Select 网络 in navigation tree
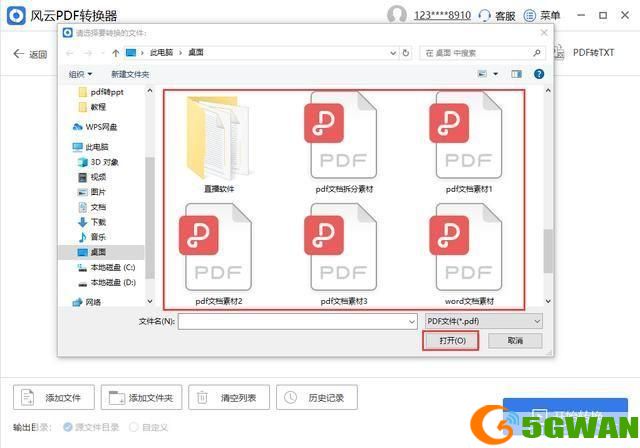 [87, 302]
